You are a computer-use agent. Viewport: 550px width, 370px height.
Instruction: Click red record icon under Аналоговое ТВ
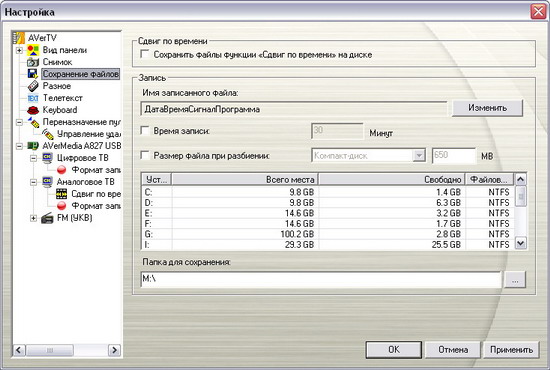click(62, 206)
